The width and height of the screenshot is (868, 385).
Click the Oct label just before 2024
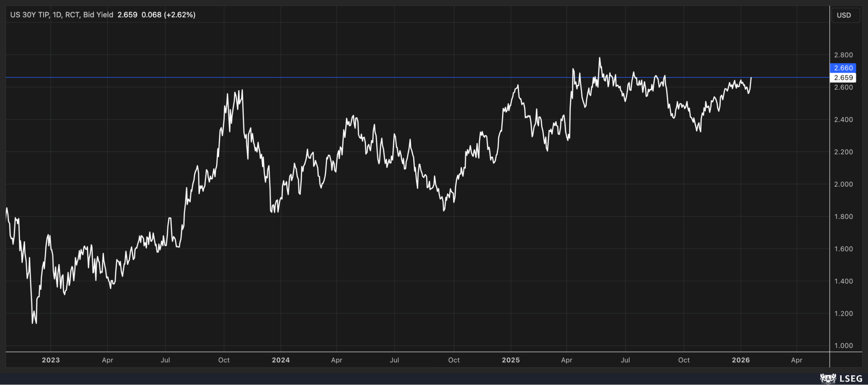(224, 360)
